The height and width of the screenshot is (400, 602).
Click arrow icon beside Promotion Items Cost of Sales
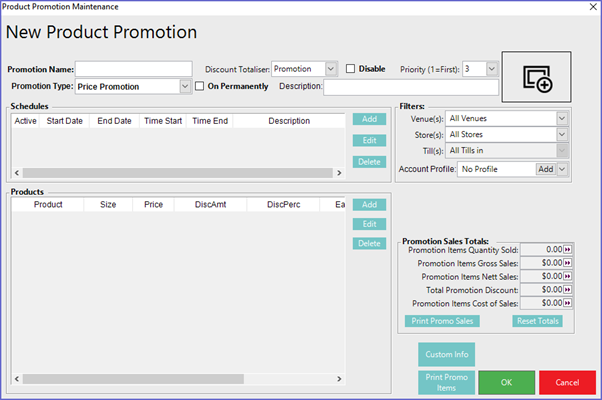pyautogui.click(x=568, y=302)
